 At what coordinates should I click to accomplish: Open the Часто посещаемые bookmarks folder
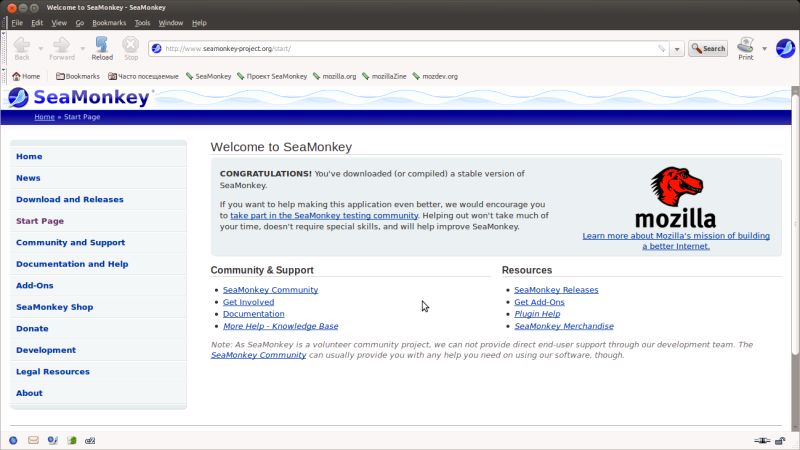pos(143,76)
